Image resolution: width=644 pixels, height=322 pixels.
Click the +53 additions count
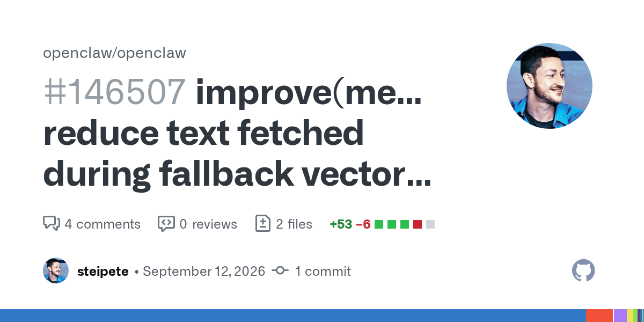tap(341, 224)
